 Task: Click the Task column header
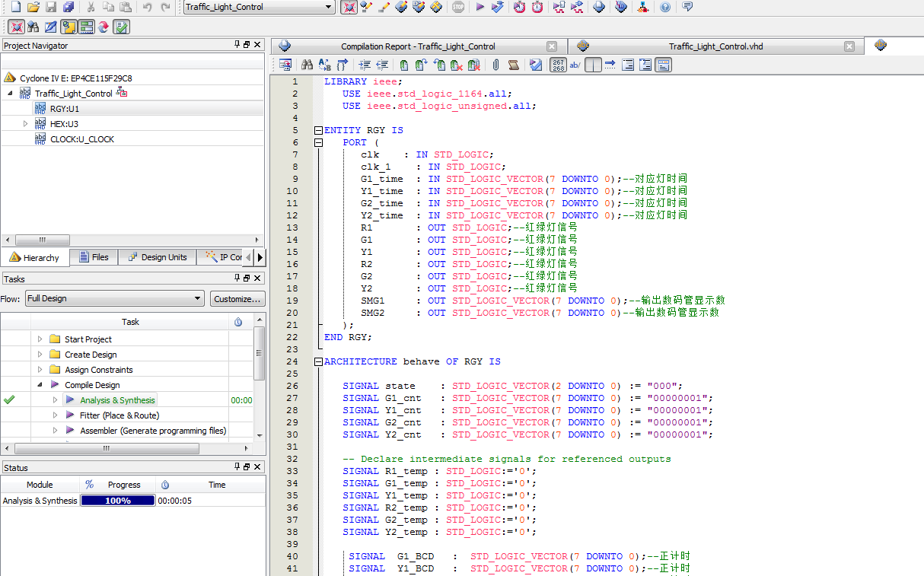pyautogui.click(x=131, y=322)
